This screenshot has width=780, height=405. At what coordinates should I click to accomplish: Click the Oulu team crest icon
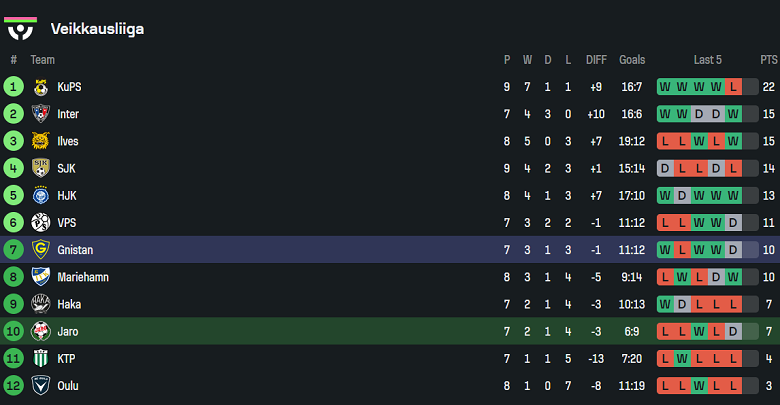(41, 385)
